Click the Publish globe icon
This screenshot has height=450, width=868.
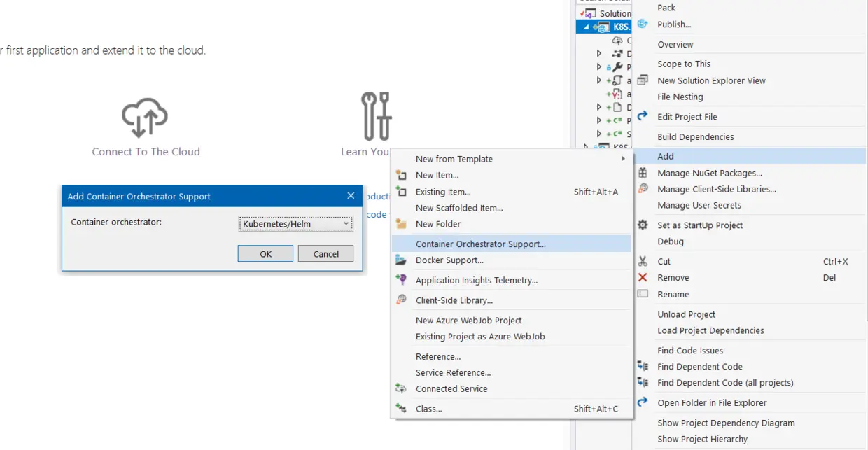click(x=643, y=24)
